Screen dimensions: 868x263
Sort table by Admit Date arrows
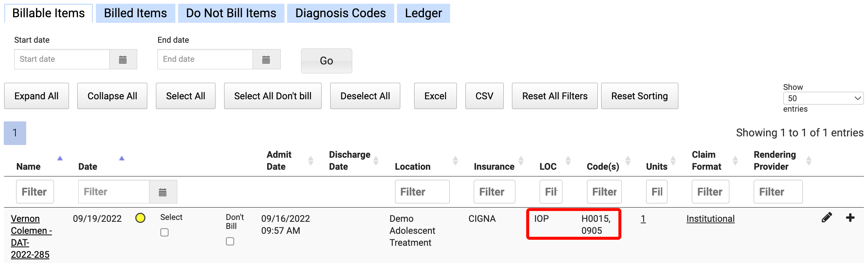(311, 161)
